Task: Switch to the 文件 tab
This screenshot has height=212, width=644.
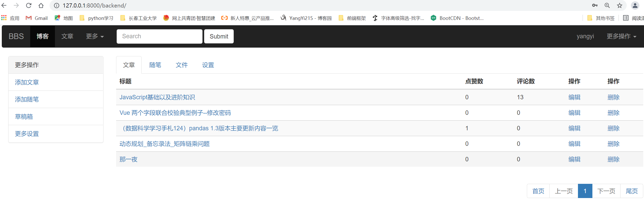Action: (182, 65)
